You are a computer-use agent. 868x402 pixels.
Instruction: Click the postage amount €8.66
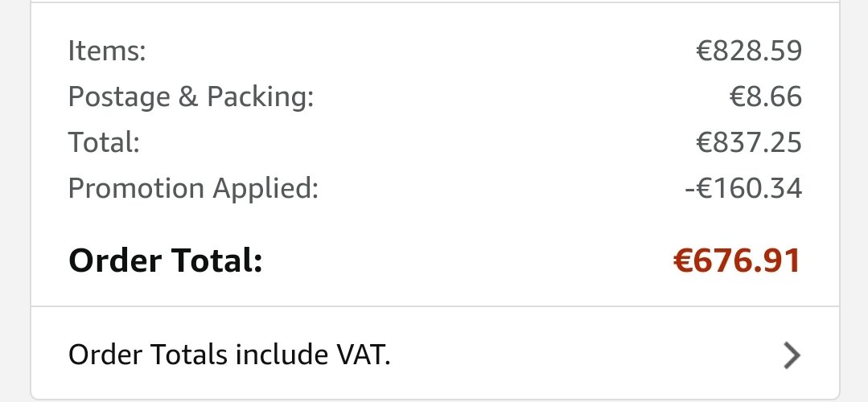point(766,96)
